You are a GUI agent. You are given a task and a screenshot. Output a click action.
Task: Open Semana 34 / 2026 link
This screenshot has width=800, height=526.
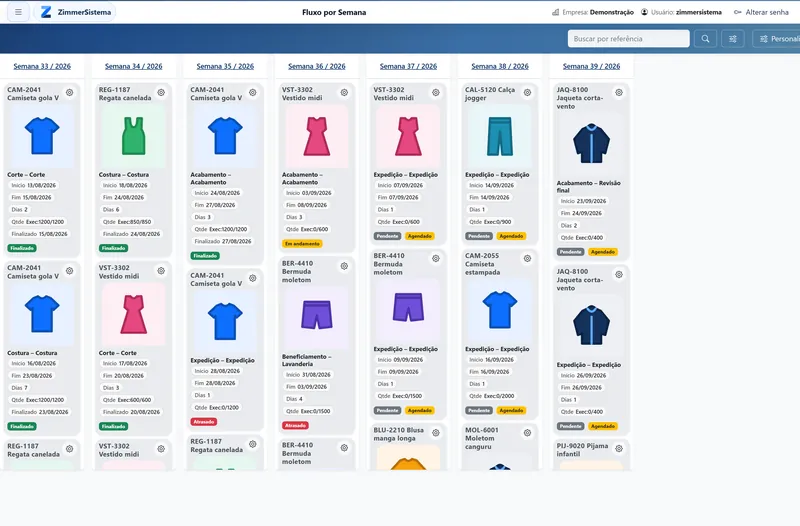[x=134, y=66]
